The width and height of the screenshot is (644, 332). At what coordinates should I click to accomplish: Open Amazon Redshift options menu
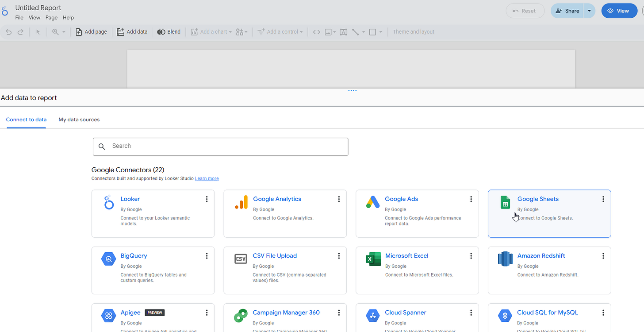click(x=603, y=256)
